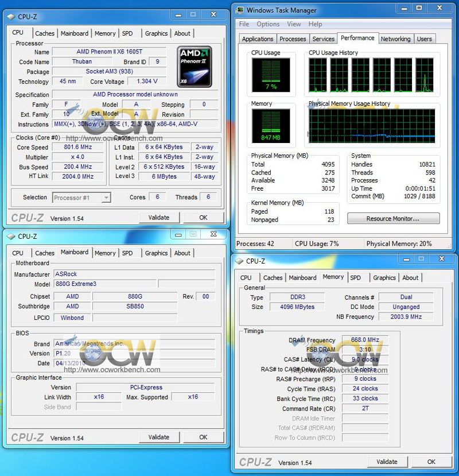This screenshot has height=476, width=459.
Task: Click the Manufacturer field ASRock
Action: 134,274
